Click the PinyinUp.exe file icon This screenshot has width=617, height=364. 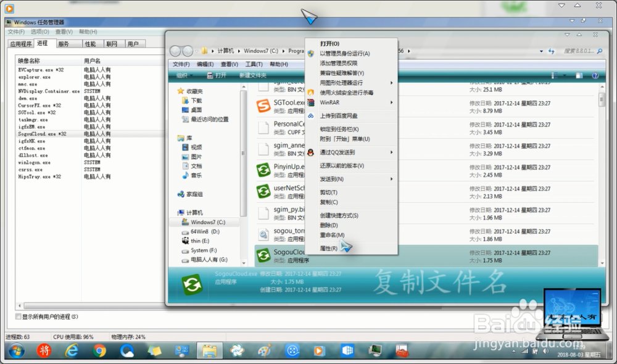(263, 170)
